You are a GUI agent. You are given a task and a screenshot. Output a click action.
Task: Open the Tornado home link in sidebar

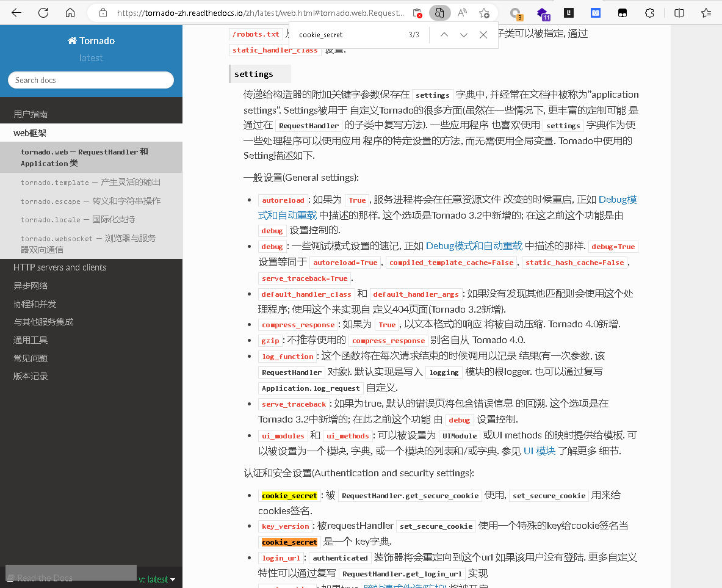click(91, 40)
